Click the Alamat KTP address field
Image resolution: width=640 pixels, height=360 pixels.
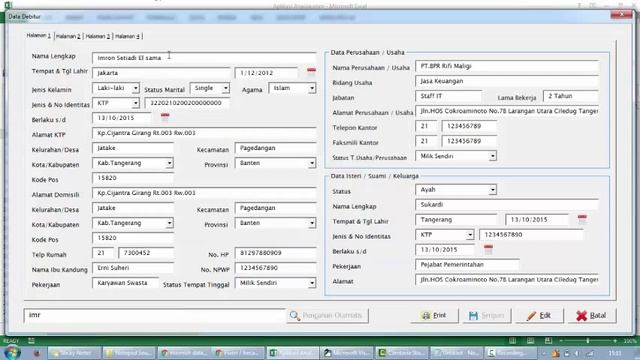[x=204, y=133]
